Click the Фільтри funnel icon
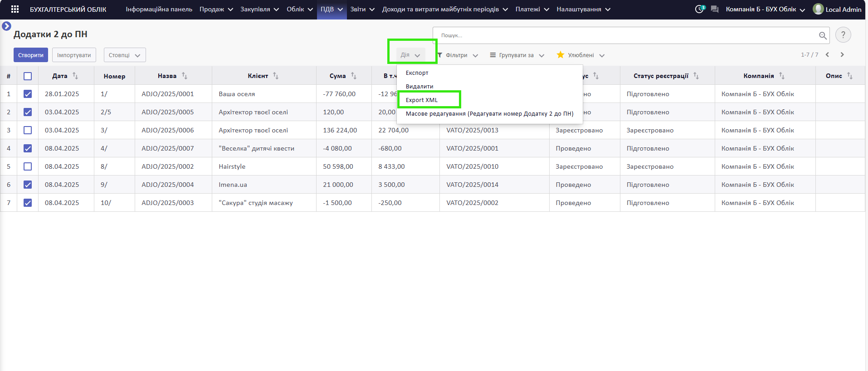 [x=440, y=55]
